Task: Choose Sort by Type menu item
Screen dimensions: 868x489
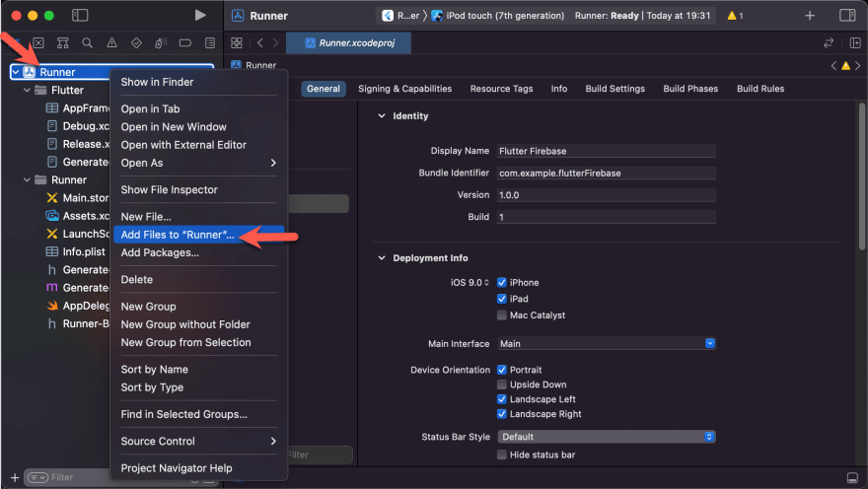Action: 198,387
